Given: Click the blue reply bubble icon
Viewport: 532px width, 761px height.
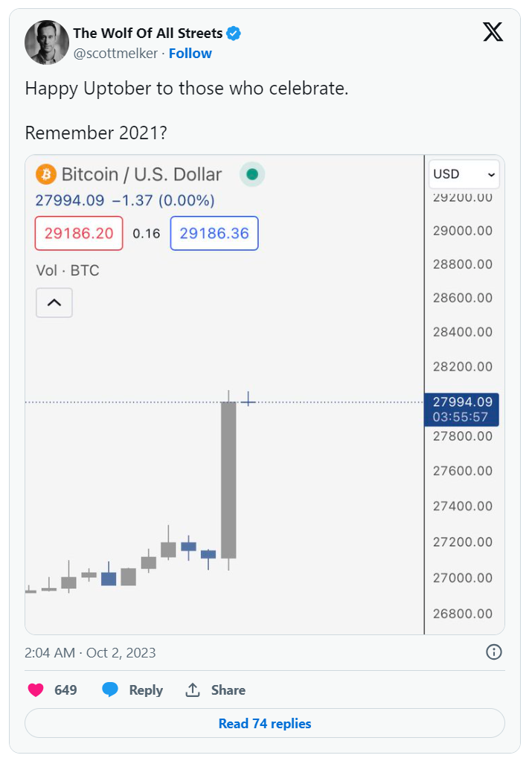Looking at the screenshot, I should pyautogui.click(x=110, y=690).
